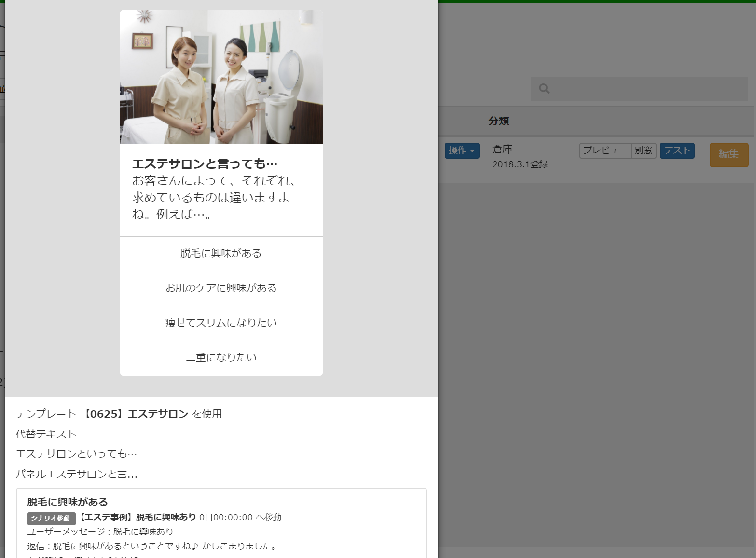Image resolution: width=756 pixels, height=558 pixels.
Task: Click ユーザーメッセージ：脱毛に興味あり line
Action: [x=100, y=531]
